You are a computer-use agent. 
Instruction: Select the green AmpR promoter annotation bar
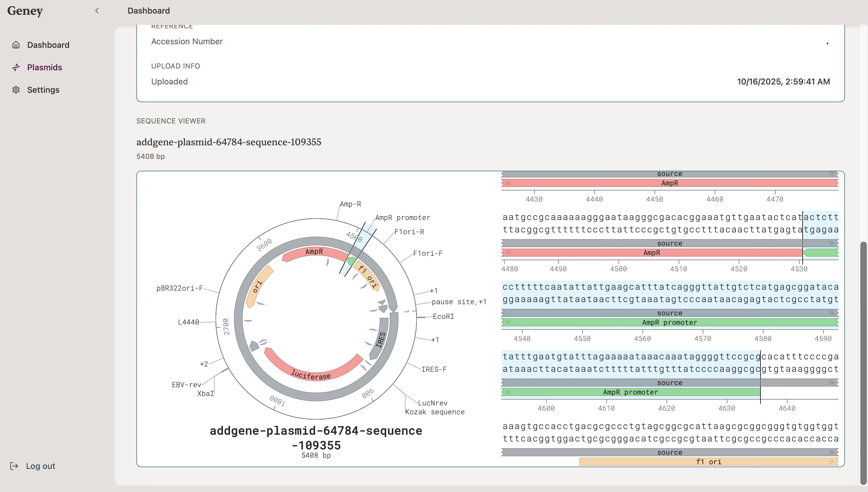tap(669, 322)
